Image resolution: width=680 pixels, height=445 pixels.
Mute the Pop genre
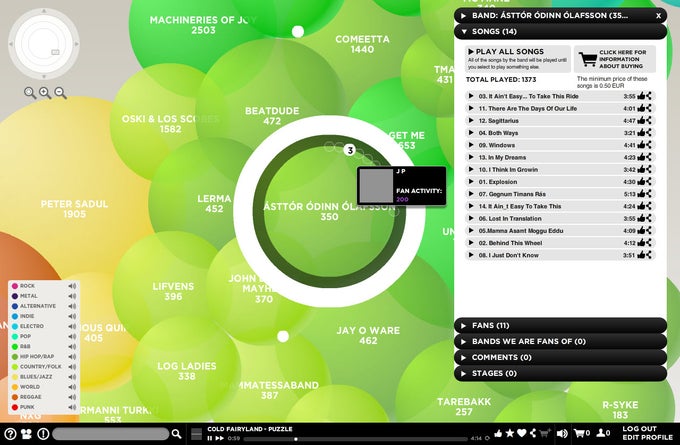click(72, 336)
